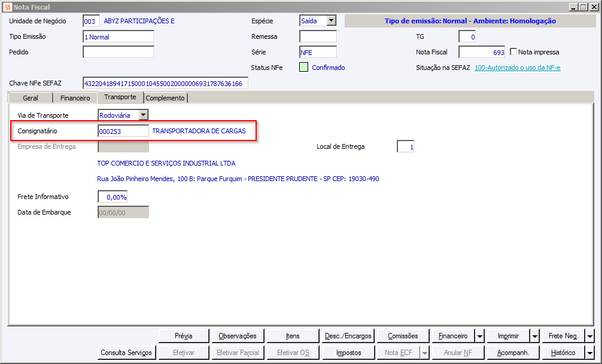Open the 100-Autorizado o uso da NF-e link

coord(518,68)
